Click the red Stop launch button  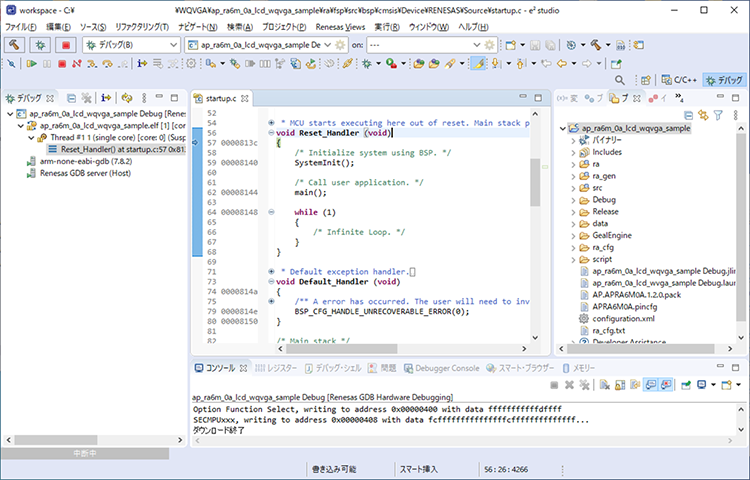[66, 45]
